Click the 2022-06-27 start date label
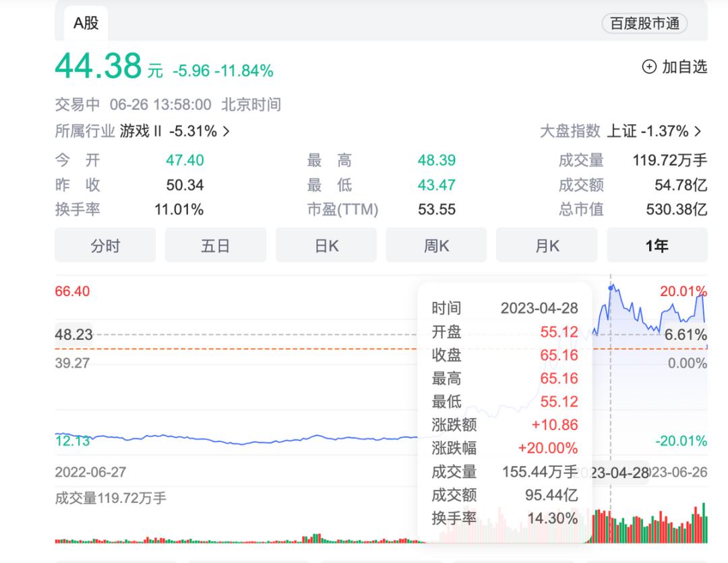 click(x=90, y=473)
